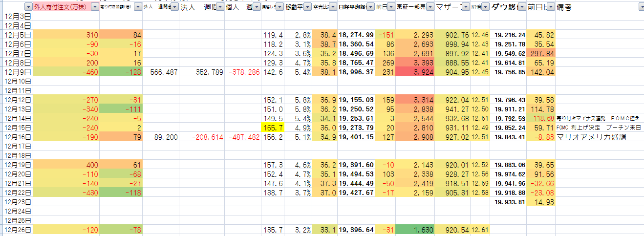This screenshot has height=236, width=644.
Task: Select the red cell showing 3,924
Action: (x=415, y=72)
